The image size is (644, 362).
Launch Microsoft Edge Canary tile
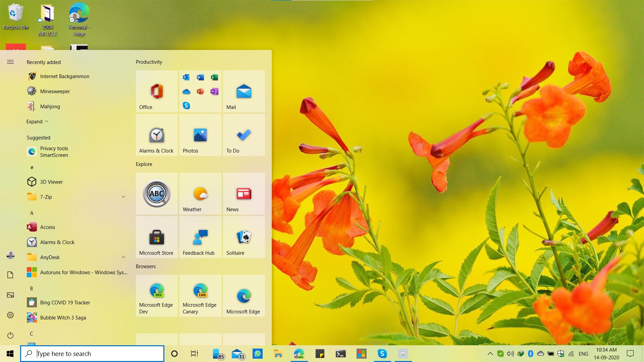click(200, 296)
